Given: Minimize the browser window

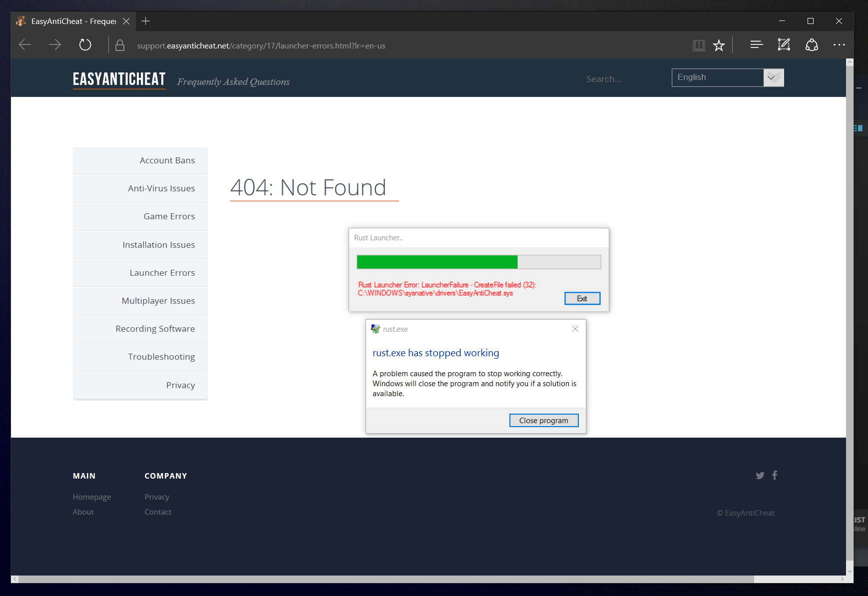Looking at the screenshot, I should [x=782, y=21].
